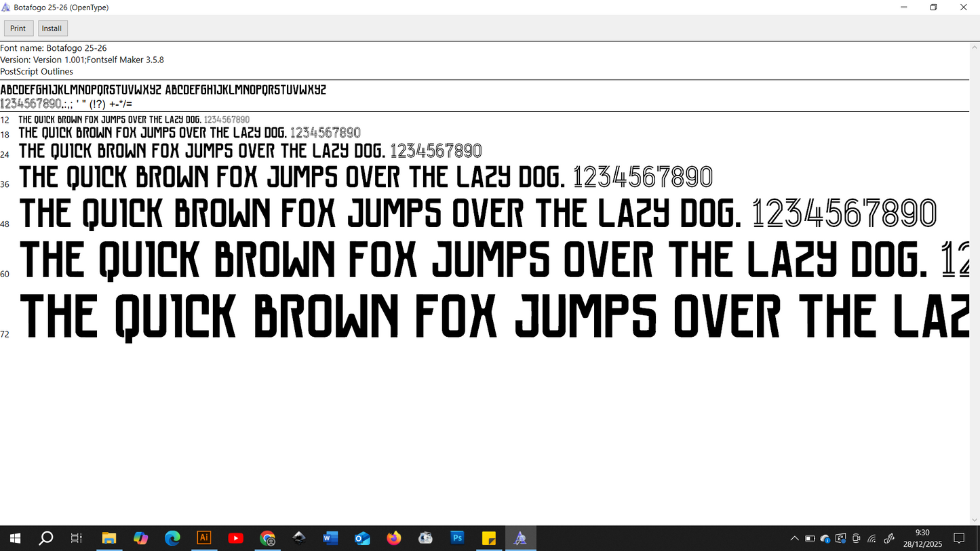Open Outlook from the taskbar
Image resolution: width=980 pixels, height=551 pixels.
(362, 537)
